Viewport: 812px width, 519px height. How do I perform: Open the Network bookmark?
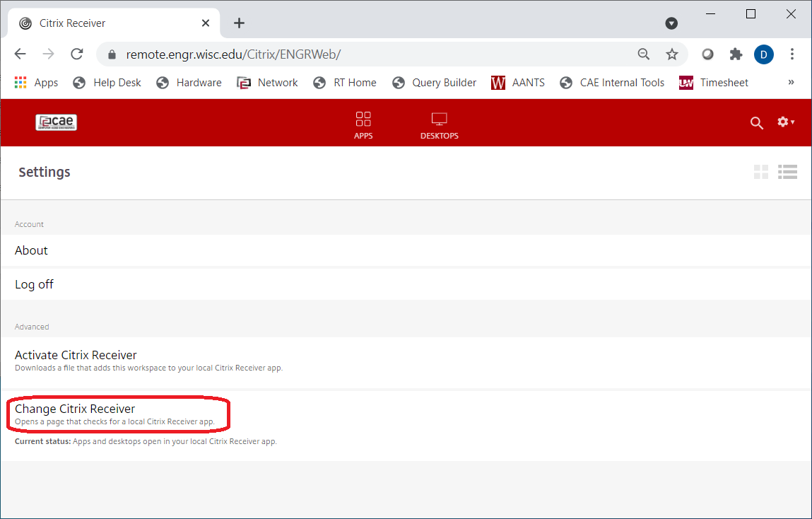(267, 82)
